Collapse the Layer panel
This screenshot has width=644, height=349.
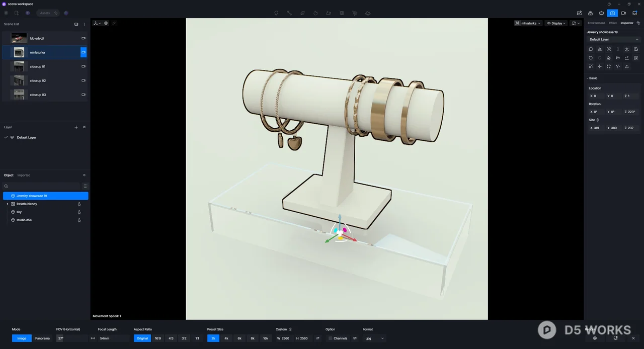pyautogui.click(x=84, y=127)
